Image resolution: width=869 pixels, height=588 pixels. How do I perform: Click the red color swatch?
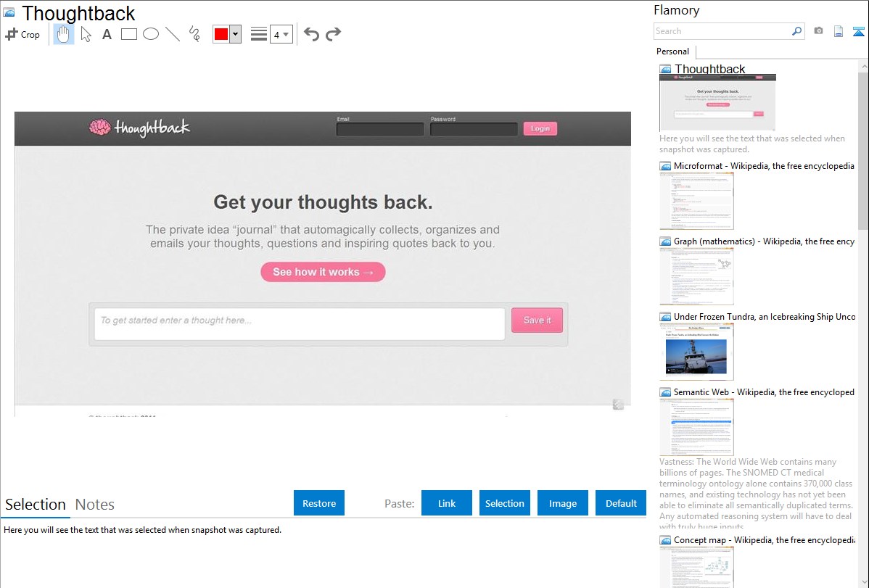point(221,34)
